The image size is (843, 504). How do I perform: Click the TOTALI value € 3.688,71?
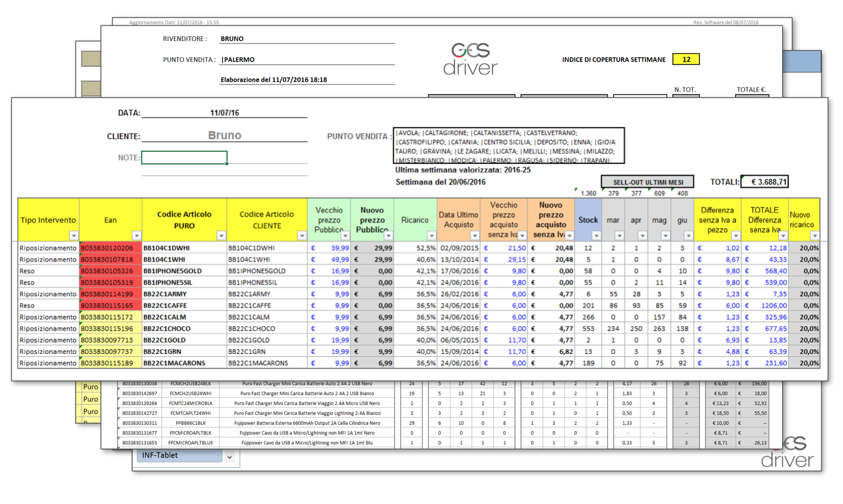click(766, 181)
